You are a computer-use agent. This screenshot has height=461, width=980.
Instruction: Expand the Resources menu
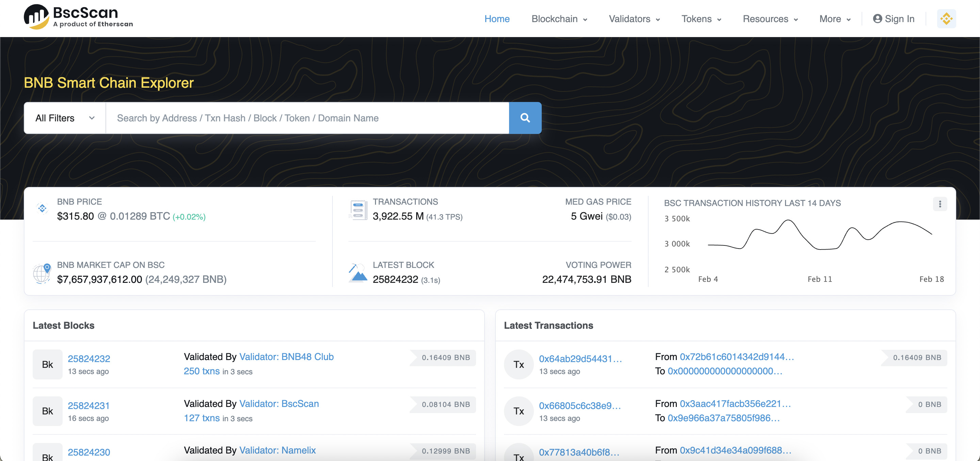pos(770,19)
